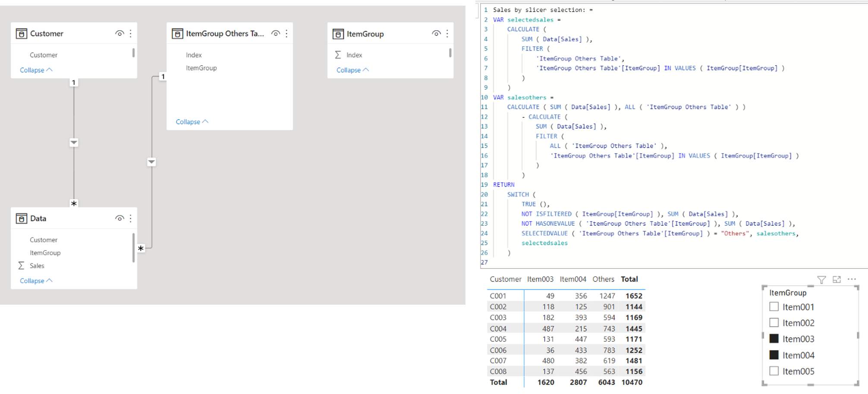Open more options for Data table

click(x=131, y=218)
